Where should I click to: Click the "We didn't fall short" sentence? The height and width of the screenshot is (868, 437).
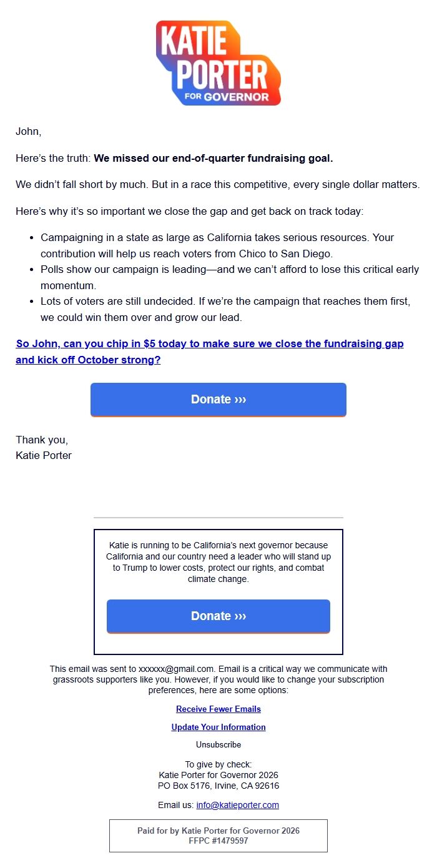pos(217,185)
